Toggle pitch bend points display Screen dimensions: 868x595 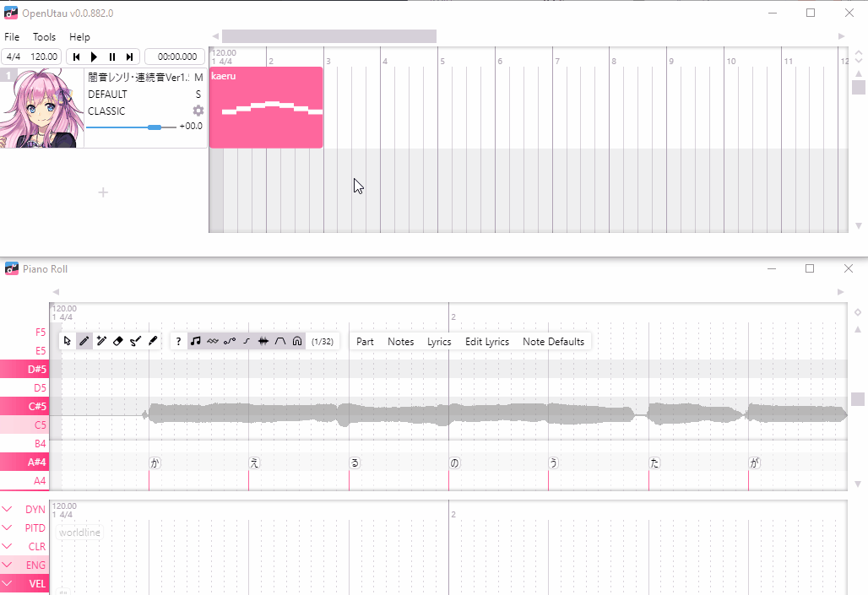[230, 341]
